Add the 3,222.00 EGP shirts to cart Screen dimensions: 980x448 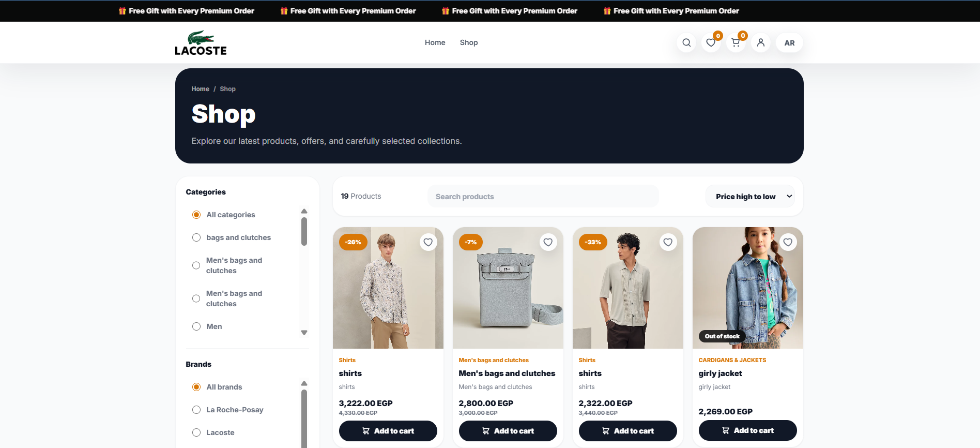388,431
